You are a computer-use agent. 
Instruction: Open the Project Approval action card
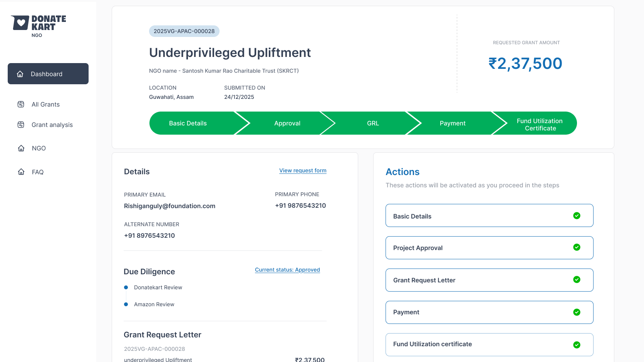490,248
